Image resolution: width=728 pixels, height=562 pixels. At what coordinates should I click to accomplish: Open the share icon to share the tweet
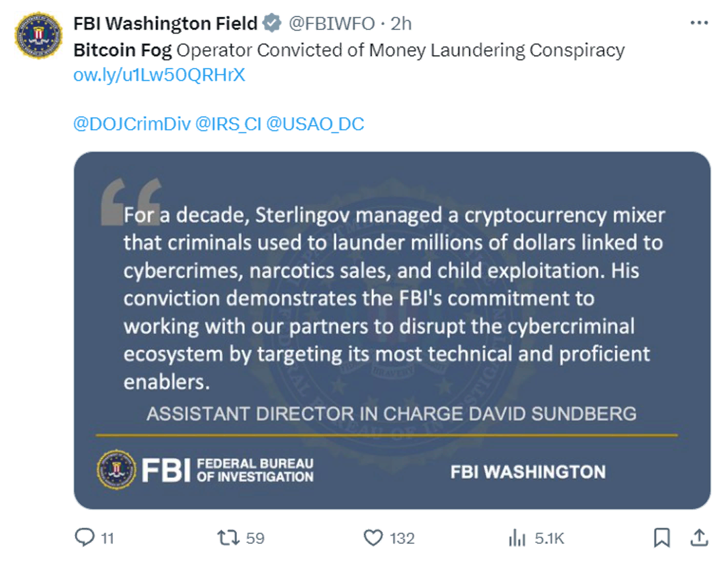700,538
